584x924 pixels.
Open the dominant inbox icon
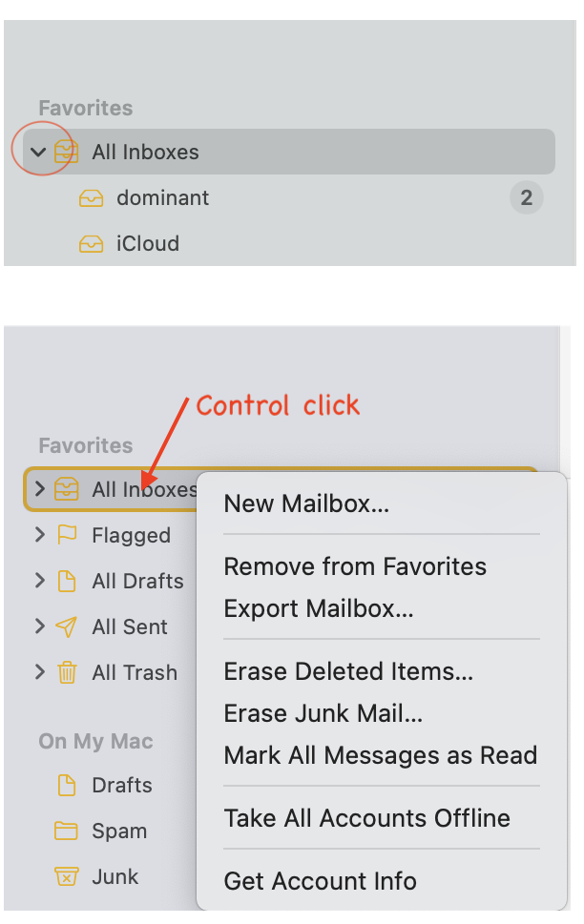coord(91,198)
